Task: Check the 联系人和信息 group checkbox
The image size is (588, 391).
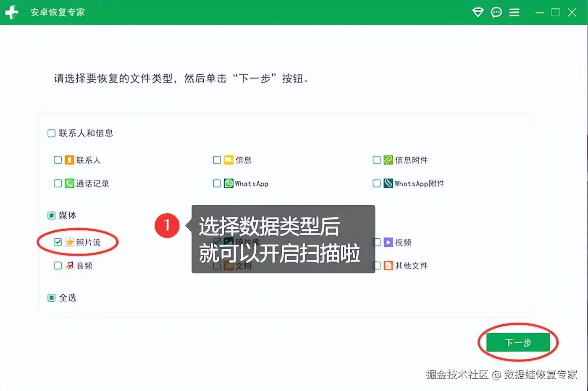Action: (51, 133)
